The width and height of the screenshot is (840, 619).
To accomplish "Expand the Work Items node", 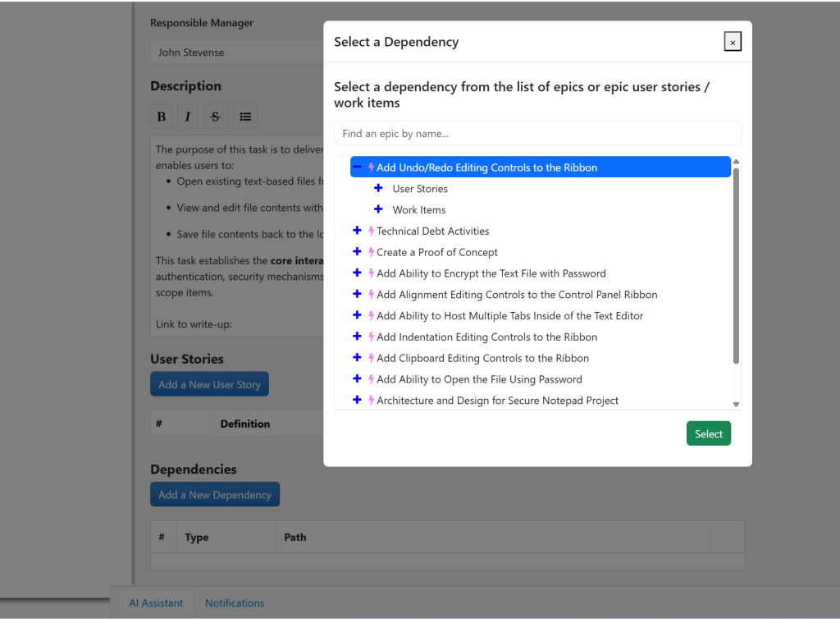I will coord(378,210).
